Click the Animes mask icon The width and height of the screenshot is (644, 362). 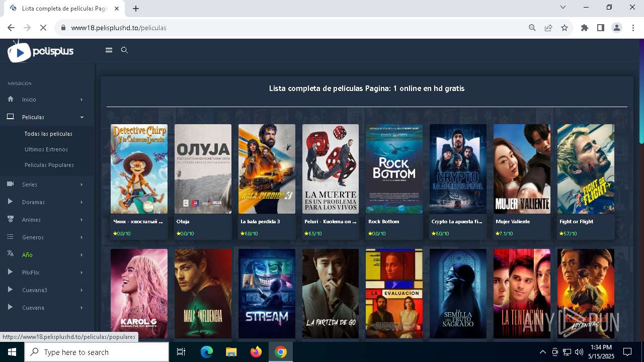[x=11, y=219]
